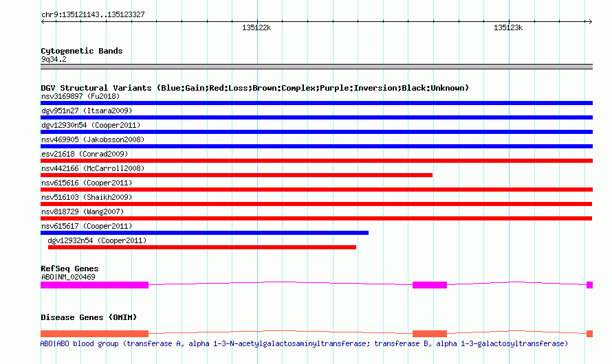Open variant nsv3169897 (Fu2018) label
Screen dimensions: 612x364
[x=80, y=96]
